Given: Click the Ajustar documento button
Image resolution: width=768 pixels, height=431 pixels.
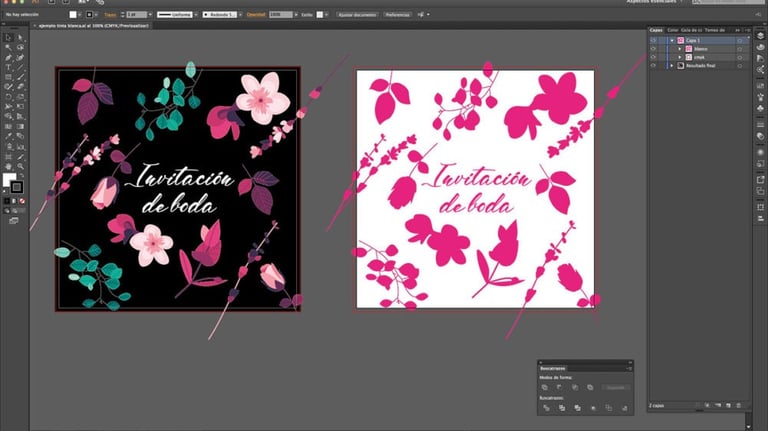Looking at the screenshot, I should coord(358,16).
